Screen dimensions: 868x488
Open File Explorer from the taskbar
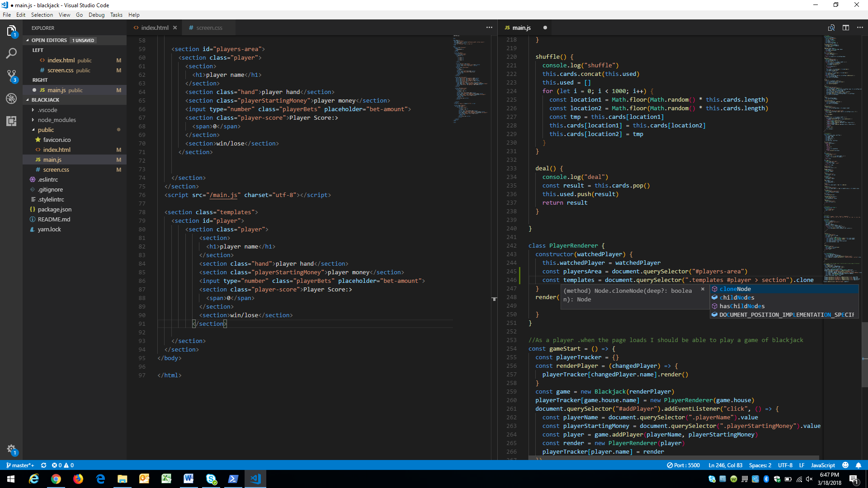(x=123, y=479)
